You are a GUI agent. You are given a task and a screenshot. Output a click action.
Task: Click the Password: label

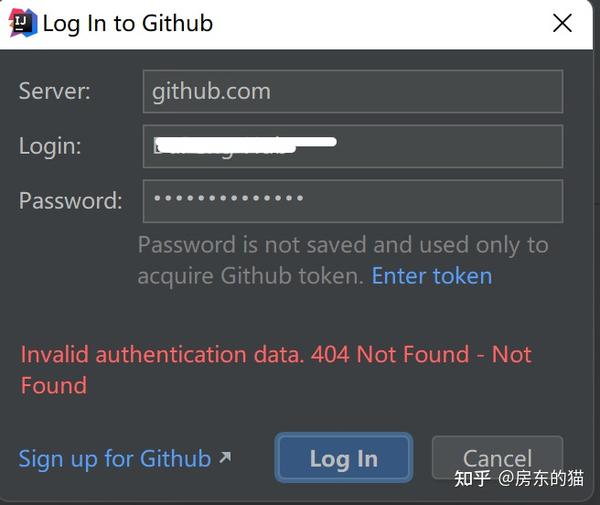click(x=71, y=200)
